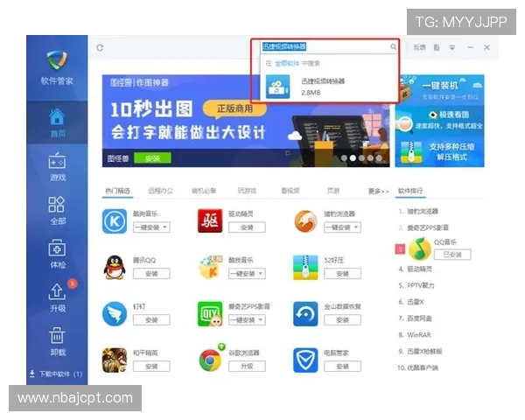Open the 体检 checkup section
This screenshot has width=525, height=420.
tap(57, 248)
